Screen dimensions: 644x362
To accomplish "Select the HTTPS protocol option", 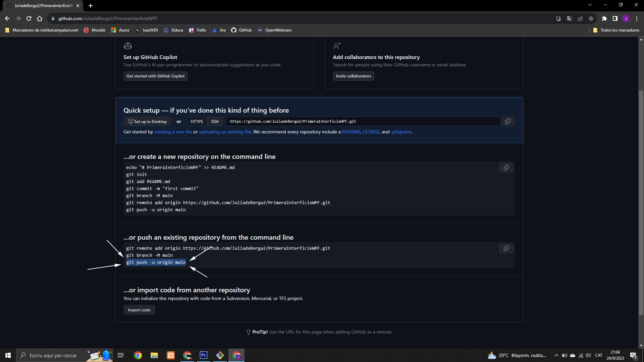I will click(x=197, y=122).
